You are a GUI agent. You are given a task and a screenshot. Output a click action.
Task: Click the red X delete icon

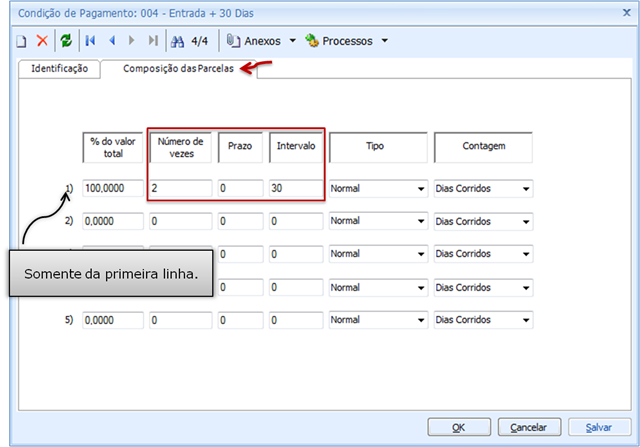coord(42,41)
